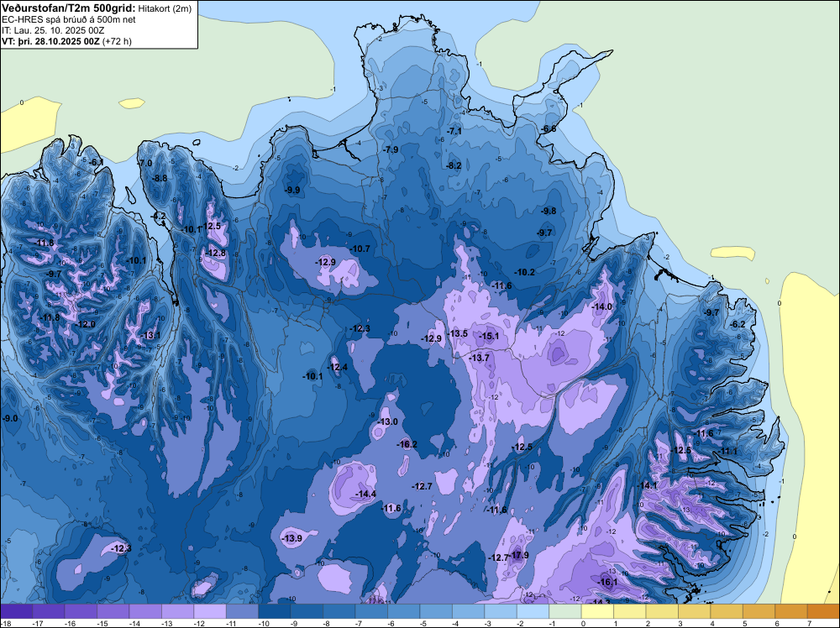Screen dimensions: 840x628
Task: Select the -10.7 temperature marker
Action: click(x=360, y=249)
